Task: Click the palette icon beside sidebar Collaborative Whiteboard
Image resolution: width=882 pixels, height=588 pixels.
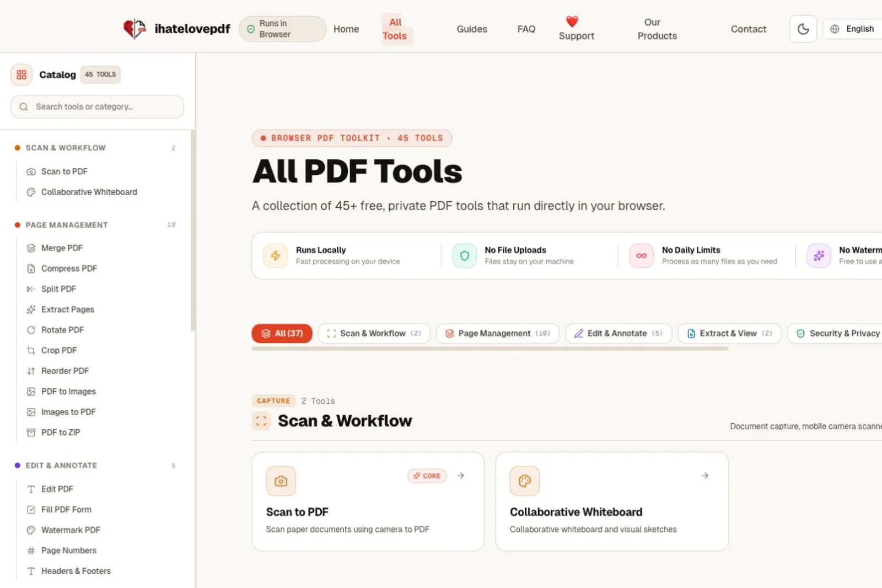Action: (x=31, y=192)
